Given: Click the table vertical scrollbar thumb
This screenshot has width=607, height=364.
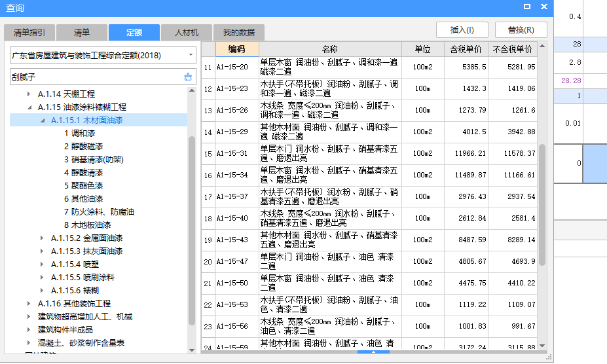Looking at the screenshot, I should [542, 205].
